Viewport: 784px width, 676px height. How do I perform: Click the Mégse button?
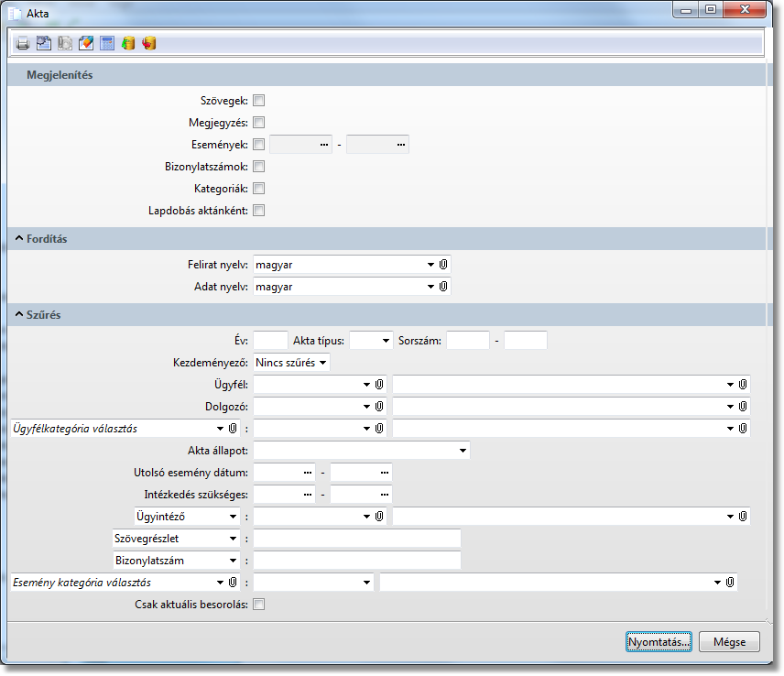[729, 642]
